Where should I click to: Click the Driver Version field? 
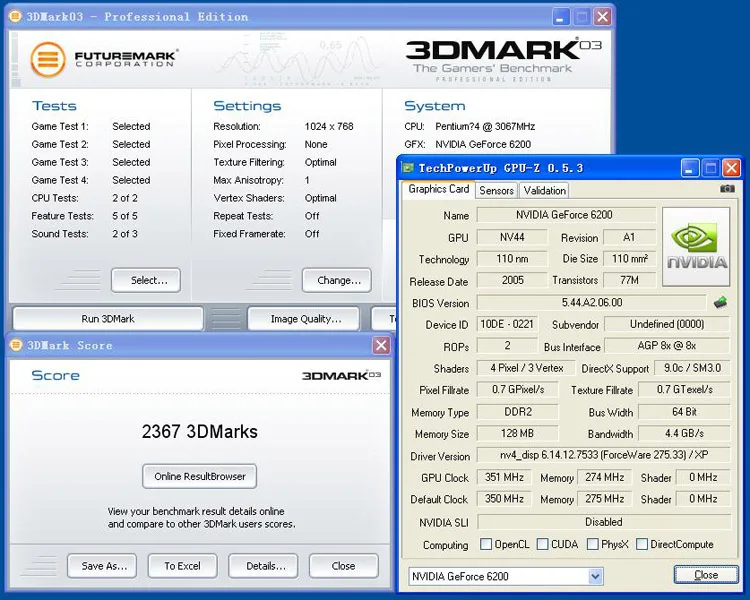[x=604, y=455]
